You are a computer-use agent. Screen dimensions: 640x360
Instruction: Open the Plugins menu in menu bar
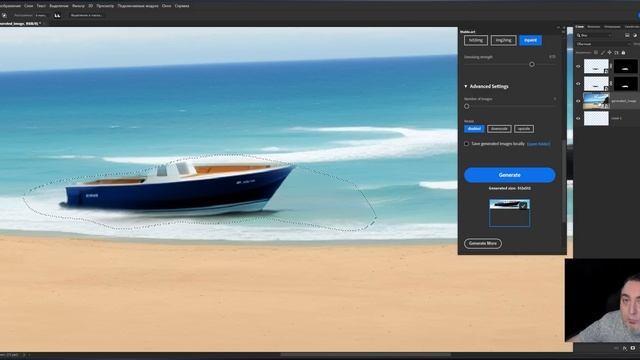point(138,6)
